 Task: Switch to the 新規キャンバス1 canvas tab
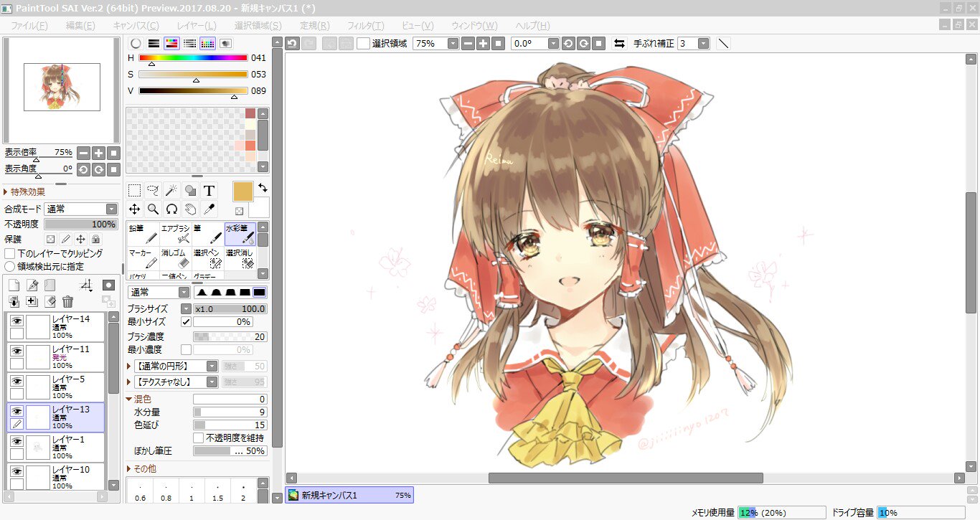[349, 495]
